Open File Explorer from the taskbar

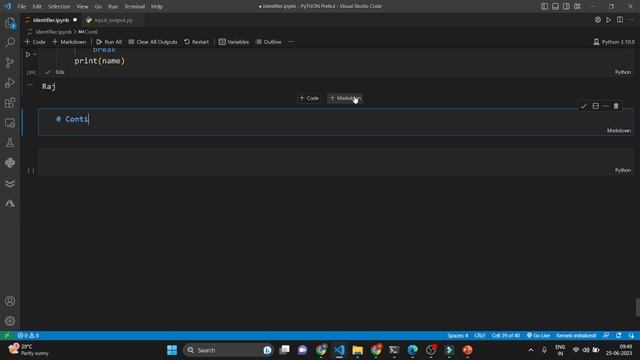pos(358,350)
